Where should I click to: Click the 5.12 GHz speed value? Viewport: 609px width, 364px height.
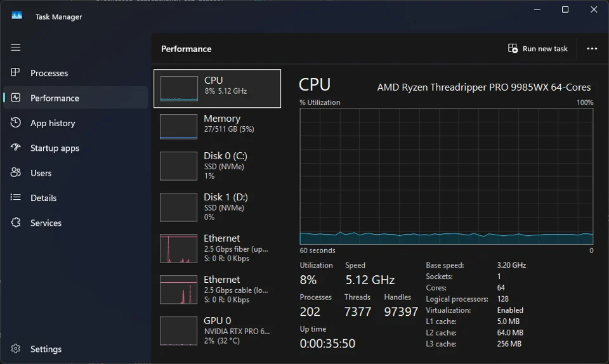pos(370,280)
